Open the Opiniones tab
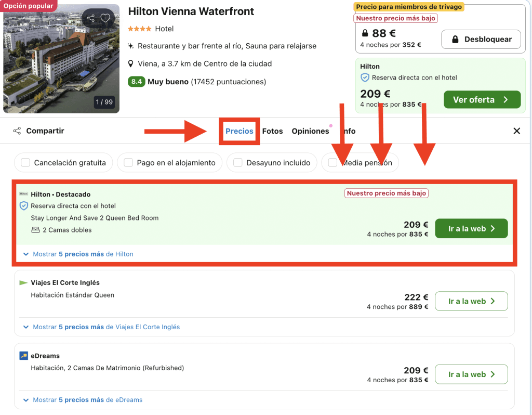The image size is (532, 415). click(310, 131)
